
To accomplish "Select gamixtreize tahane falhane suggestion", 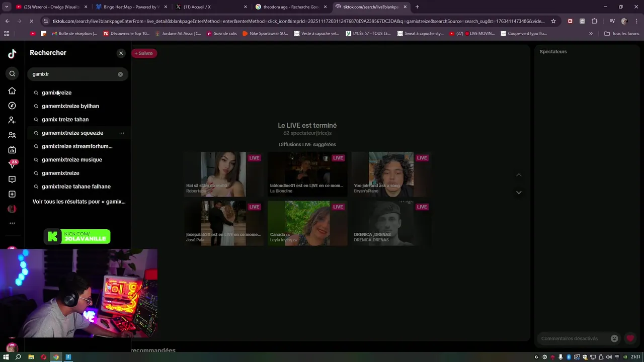I will pos(76,187).
